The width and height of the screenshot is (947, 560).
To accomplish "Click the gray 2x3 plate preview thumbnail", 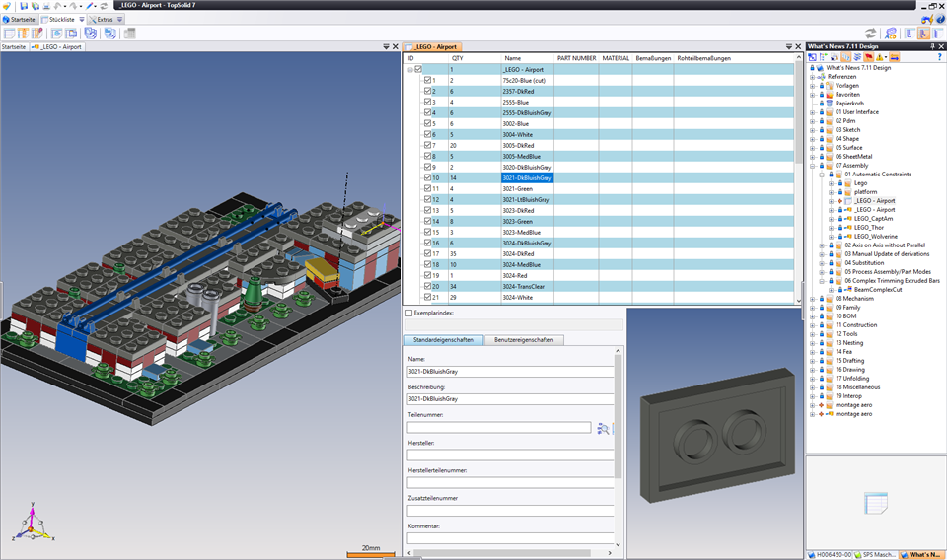I will pyautogui.click(x=717, y=435).
